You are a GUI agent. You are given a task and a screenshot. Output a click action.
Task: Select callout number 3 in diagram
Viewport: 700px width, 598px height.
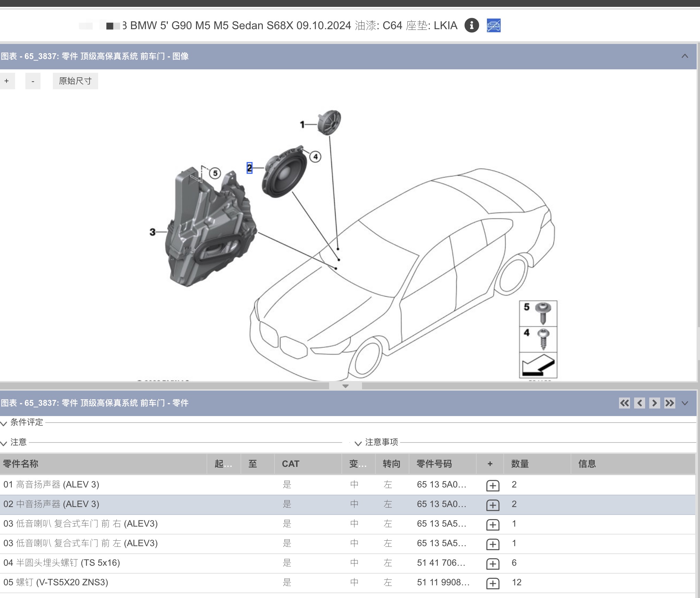click(152, 232)
